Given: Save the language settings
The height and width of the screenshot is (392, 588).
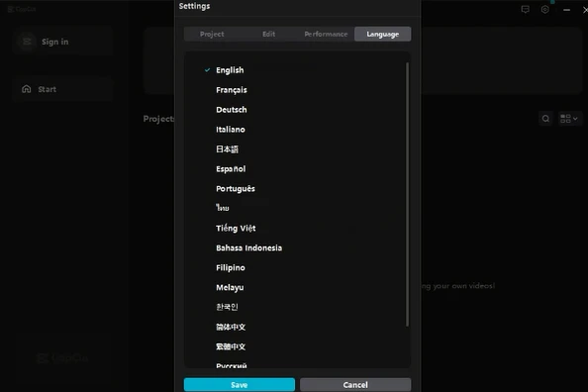Looking at the screenshot, I should pyautogui.click(x=240, y=385).
